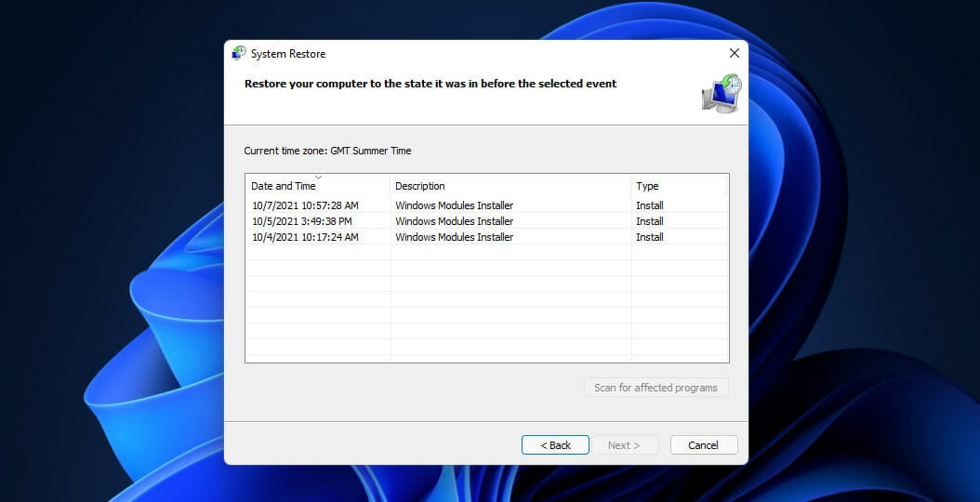Cancel the System Restore wizard
The height and width of the screenshot is (502, 980).
click(703, 445)
